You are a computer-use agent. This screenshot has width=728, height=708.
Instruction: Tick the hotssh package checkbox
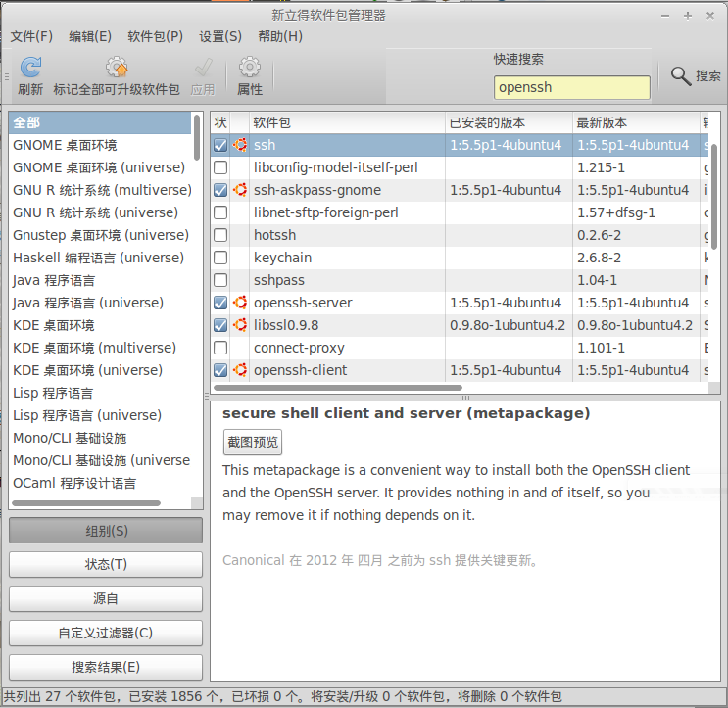coord(220,235)
